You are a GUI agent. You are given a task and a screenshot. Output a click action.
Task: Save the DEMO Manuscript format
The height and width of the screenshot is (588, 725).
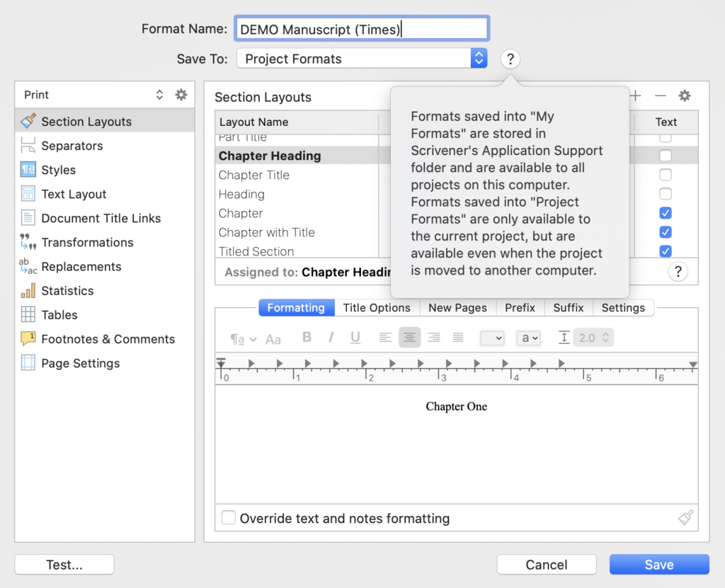coord(659,564)
